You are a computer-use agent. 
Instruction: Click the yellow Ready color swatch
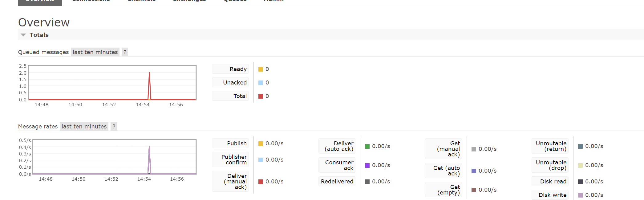[x=261, y=69]
